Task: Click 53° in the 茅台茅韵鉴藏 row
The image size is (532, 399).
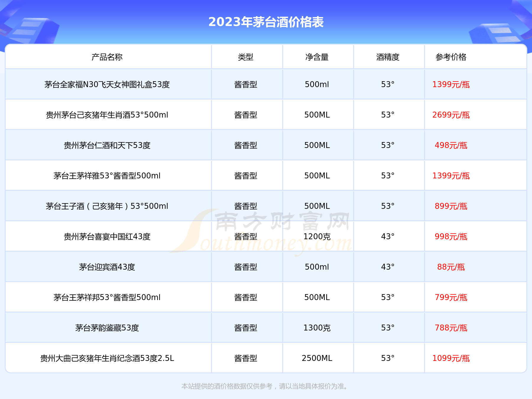Action: [388, 328]
